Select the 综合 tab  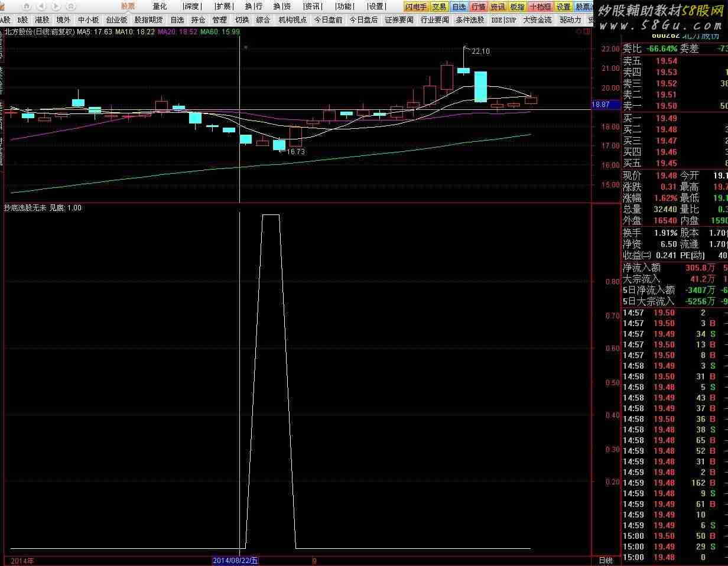(263, 20)
